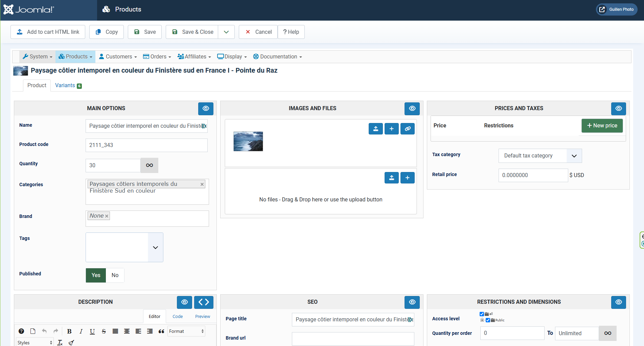Set Published to No

115,275
